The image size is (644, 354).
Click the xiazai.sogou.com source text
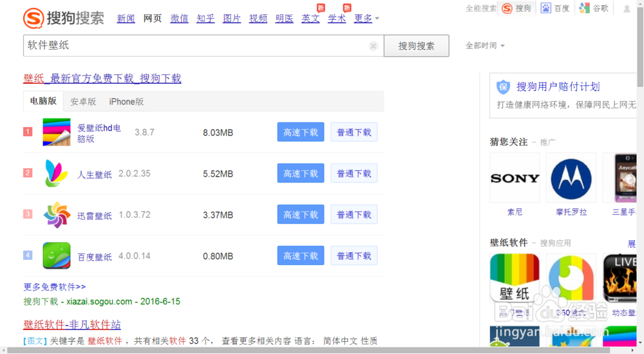(99, 301)
